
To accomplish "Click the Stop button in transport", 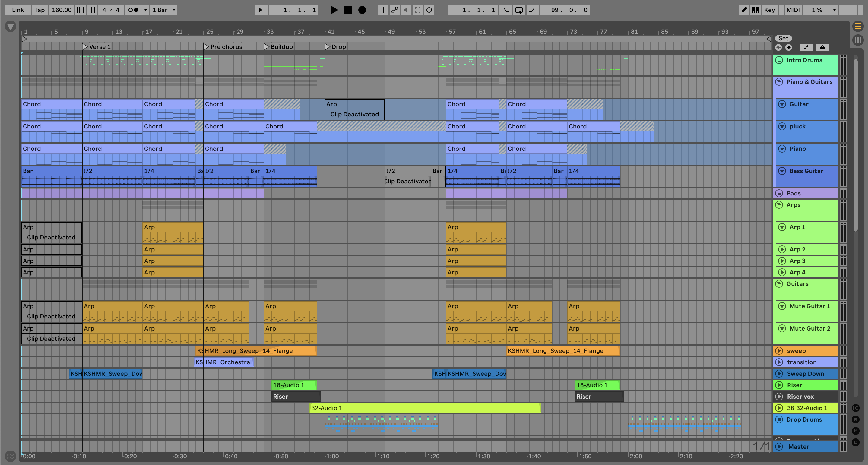I will [x=348, y=10].
